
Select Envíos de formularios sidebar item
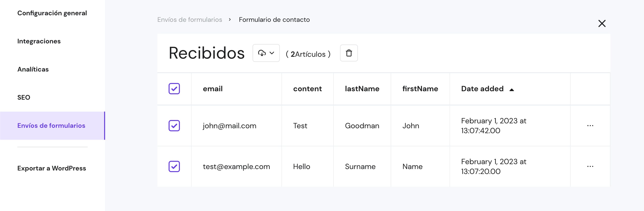[51, 126]
